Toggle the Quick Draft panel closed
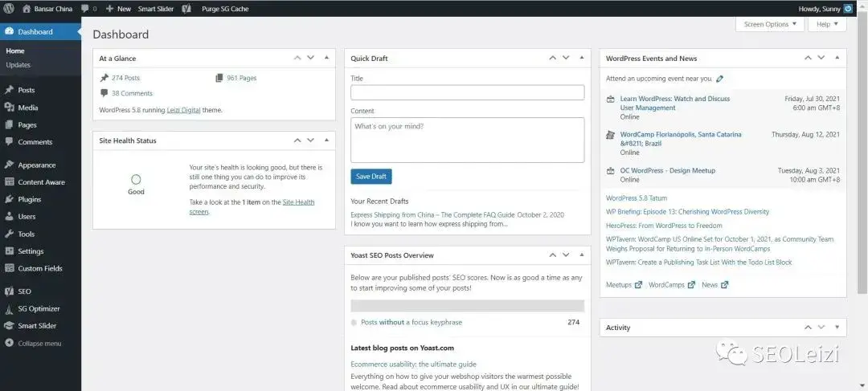This screenshot has height=391, width=868. [579, 58]
